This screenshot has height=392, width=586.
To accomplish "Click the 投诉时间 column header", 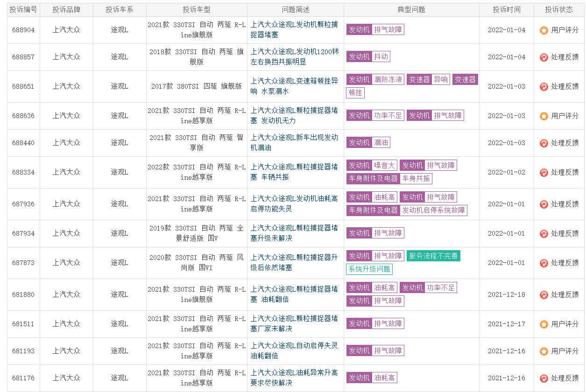I will pyautogui.click(x=506, y=9).
